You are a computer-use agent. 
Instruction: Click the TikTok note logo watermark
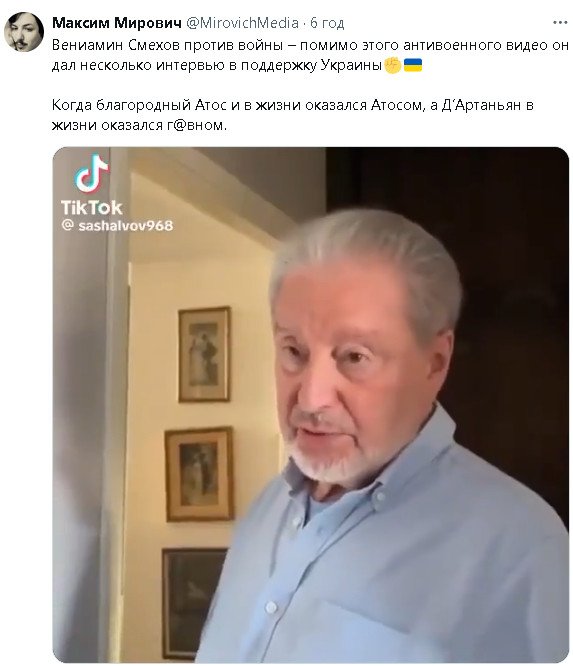click(92, 173)
